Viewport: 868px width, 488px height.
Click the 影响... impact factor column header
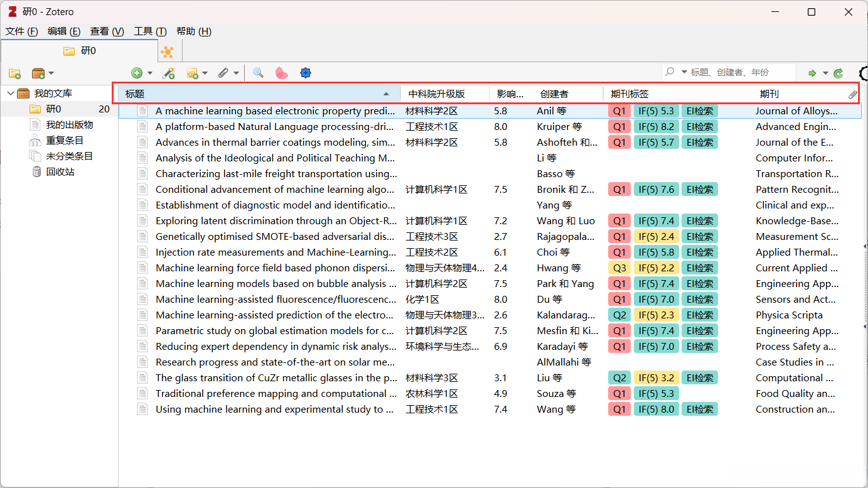tap(510, 94)
